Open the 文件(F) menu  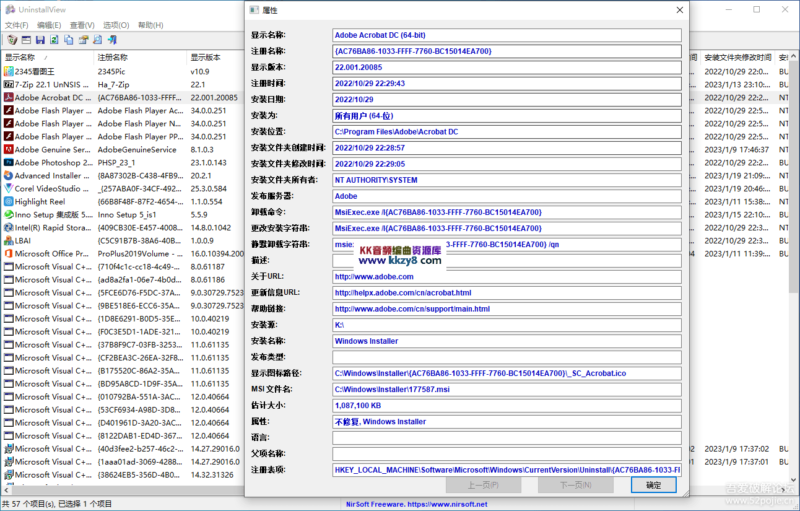(x=17, y=25)
